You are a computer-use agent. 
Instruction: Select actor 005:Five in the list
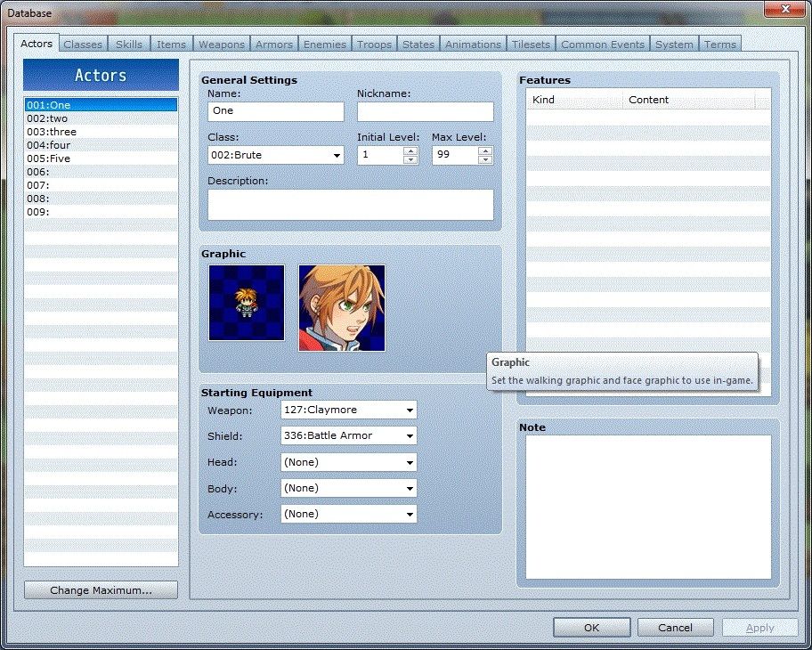coord(49,158)
